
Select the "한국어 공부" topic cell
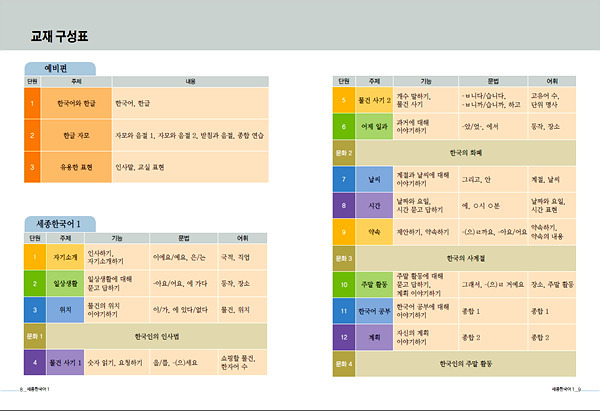click(374, 311)
